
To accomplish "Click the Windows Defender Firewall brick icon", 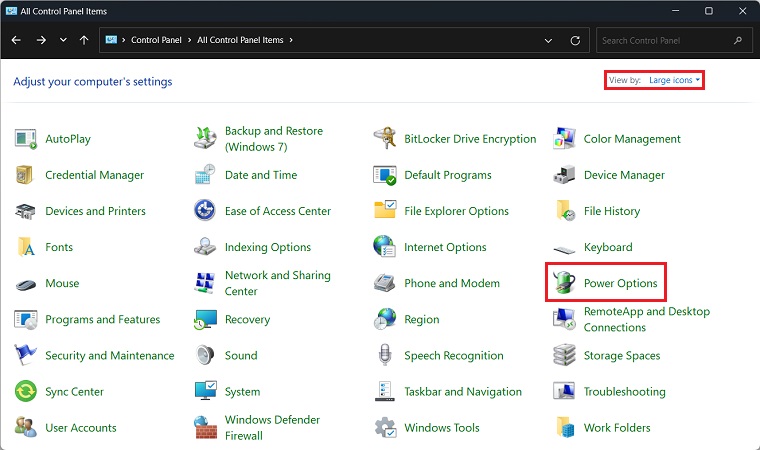I will coord(206,428).
